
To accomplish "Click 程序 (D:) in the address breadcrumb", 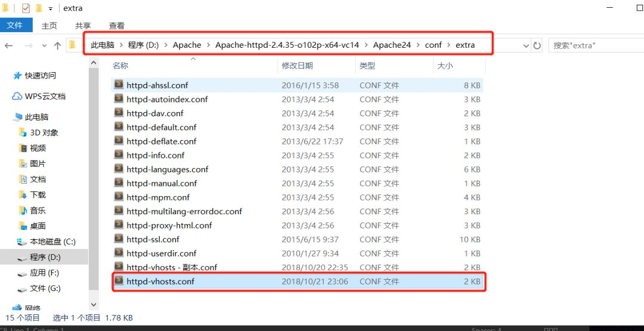I will 143,45.
